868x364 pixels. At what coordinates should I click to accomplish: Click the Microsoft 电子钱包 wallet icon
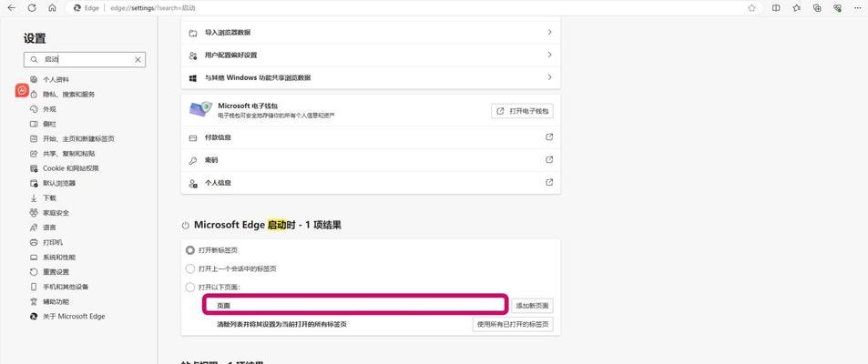[199, 109]
